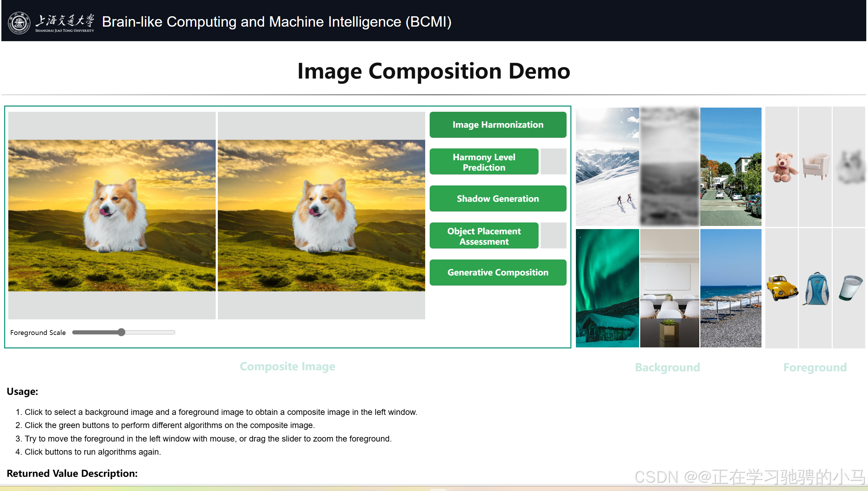868x491 pixels.
Task: Click the Shanghai Jiao Tong University logo
Action: (19, 23)
